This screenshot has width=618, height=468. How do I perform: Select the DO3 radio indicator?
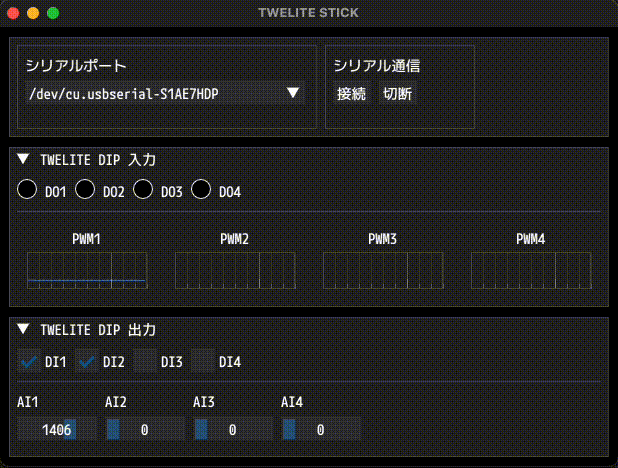(x=143, y=189)
